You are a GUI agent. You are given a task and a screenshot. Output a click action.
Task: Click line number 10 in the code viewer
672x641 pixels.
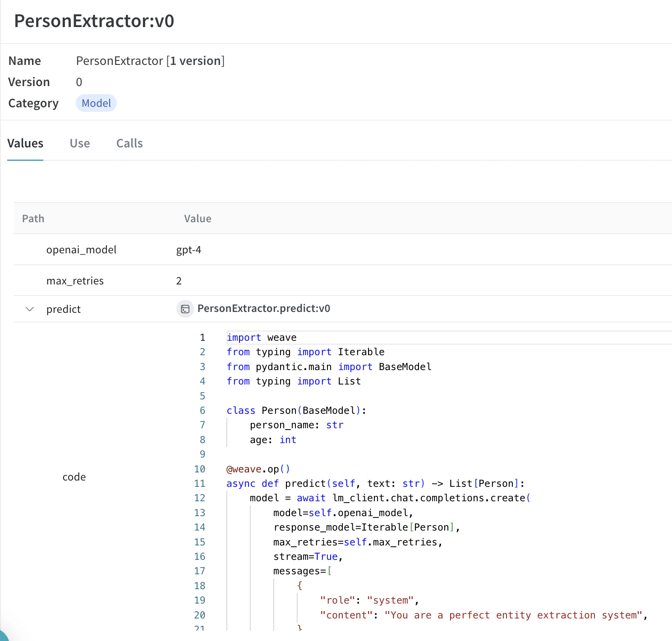click(200, 469)
